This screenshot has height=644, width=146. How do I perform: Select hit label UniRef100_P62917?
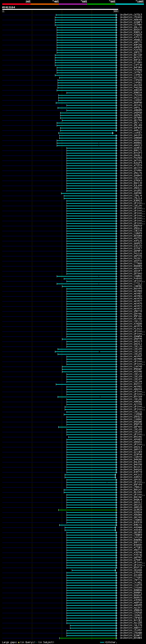click(x=131, y=259)
